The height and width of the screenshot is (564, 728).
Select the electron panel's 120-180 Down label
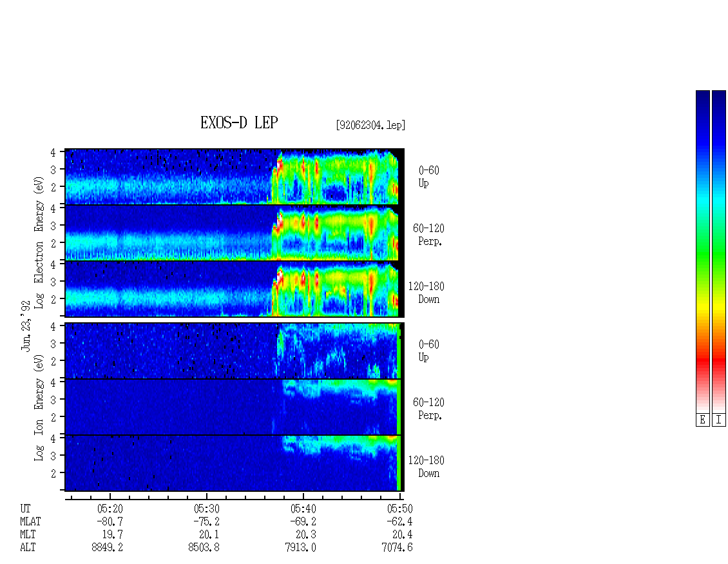click(x=426, y=293)
